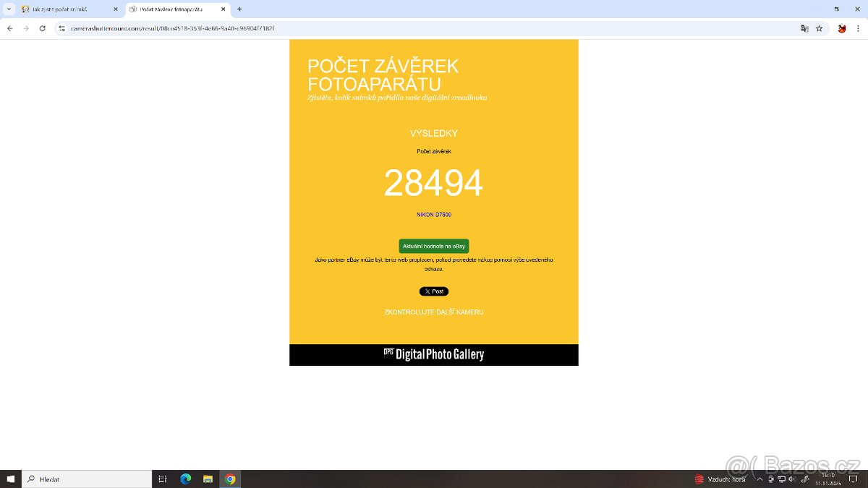868x488 pixels.
Task: Click the browser forward arrow
Action: coord(26,28)
